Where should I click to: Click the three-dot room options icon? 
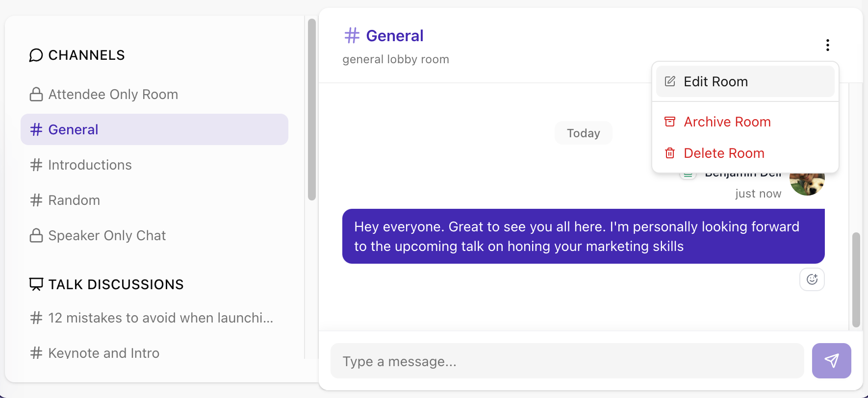[828, 45]
